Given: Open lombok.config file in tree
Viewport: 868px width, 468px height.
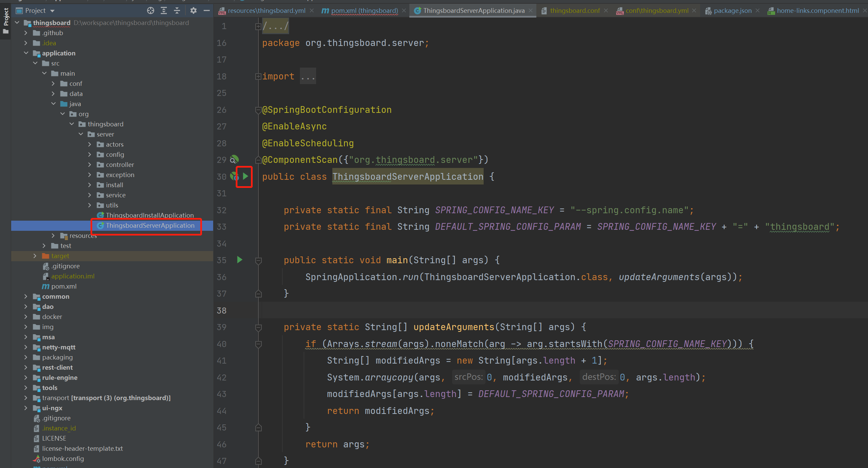Looking at the screenshot, I should 63,459.
